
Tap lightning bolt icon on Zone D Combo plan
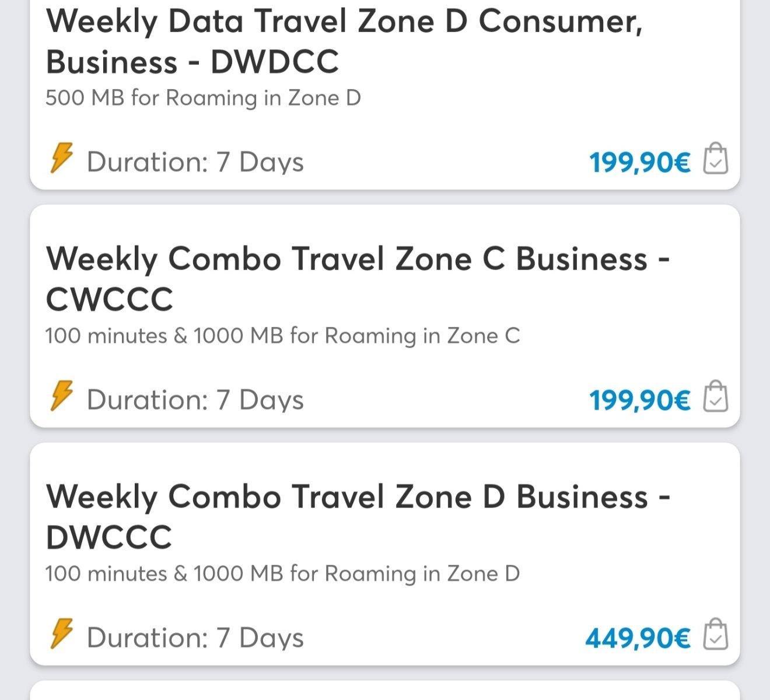coord(61,634)
